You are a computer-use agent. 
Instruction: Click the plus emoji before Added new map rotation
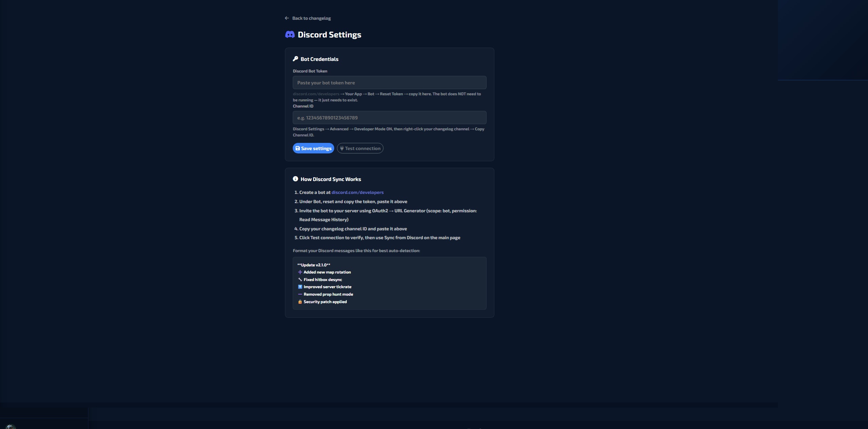[x=300, y=272]
